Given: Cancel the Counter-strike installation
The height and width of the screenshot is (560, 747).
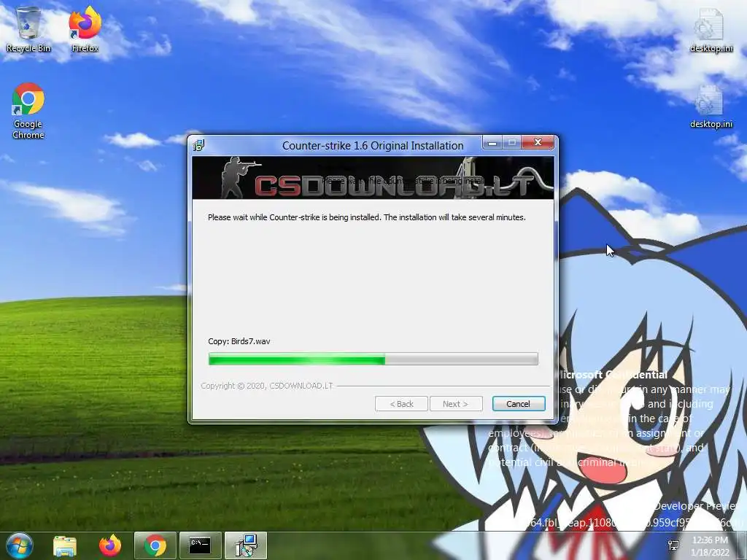Looking at the screenshot, I should [519, 404].
